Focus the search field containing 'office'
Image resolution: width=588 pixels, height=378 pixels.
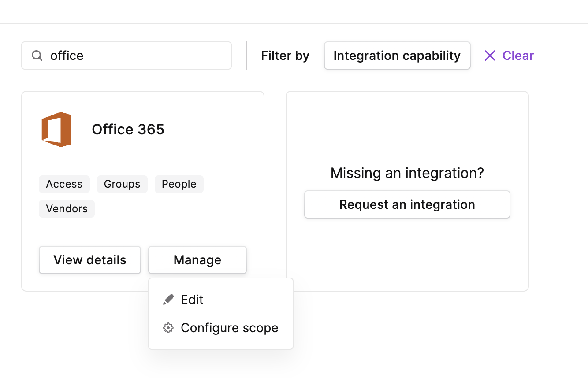pos(127,56)
